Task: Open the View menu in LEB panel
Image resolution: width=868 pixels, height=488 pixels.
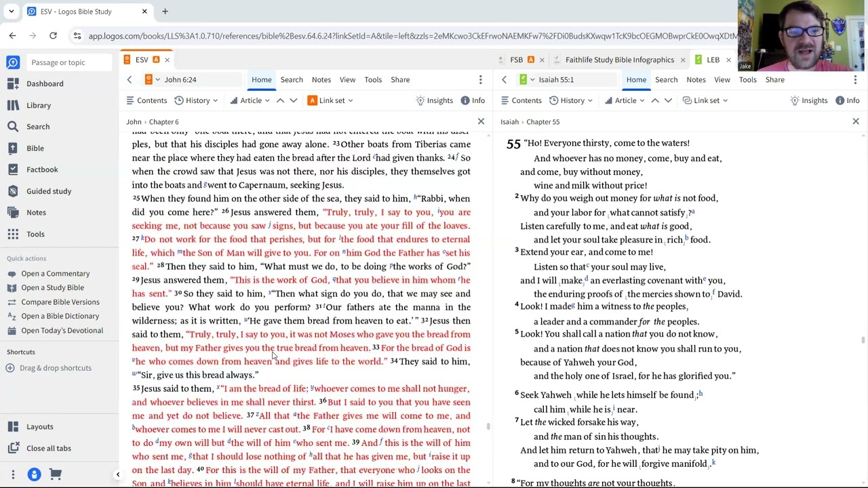Action: tap(722, 80)
